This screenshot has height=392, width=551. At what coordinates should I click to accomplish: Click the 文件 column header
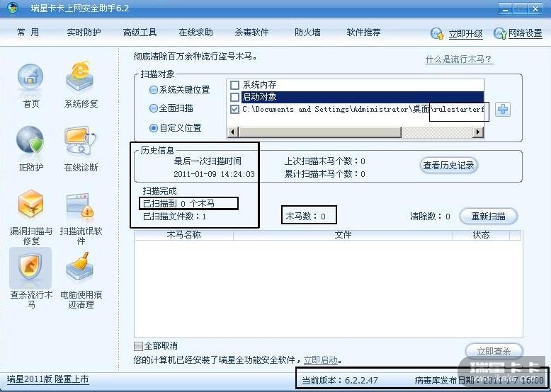pos(343,235)
